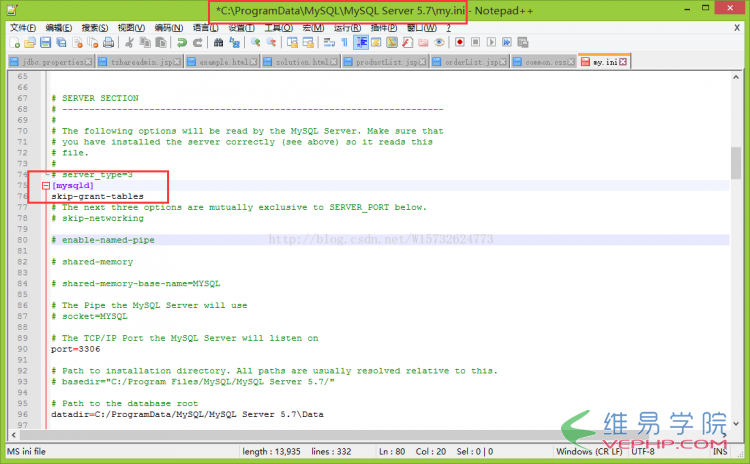Start macro recording with red dot
750x464 pixels.
coord(460,43)
